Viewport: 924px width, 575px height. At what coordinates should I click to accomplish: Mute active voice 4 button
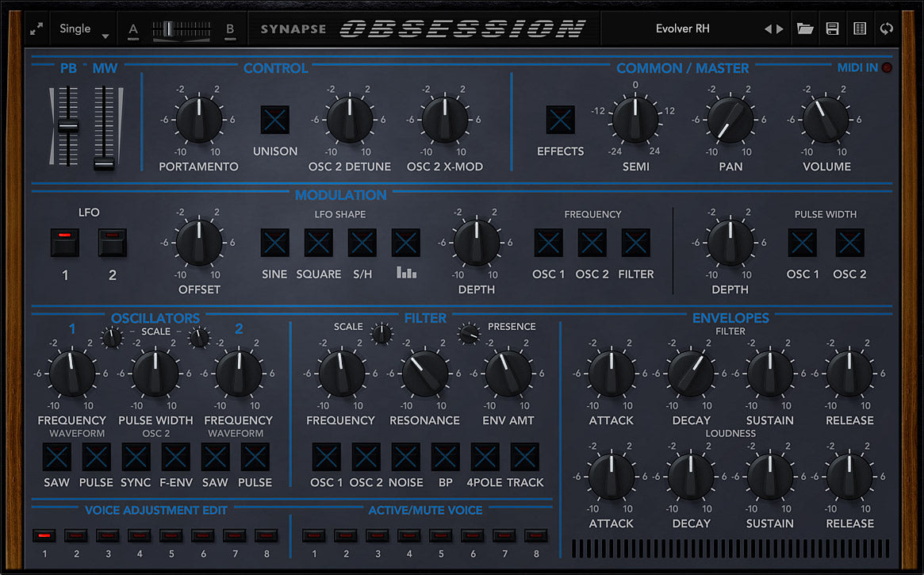409,535
